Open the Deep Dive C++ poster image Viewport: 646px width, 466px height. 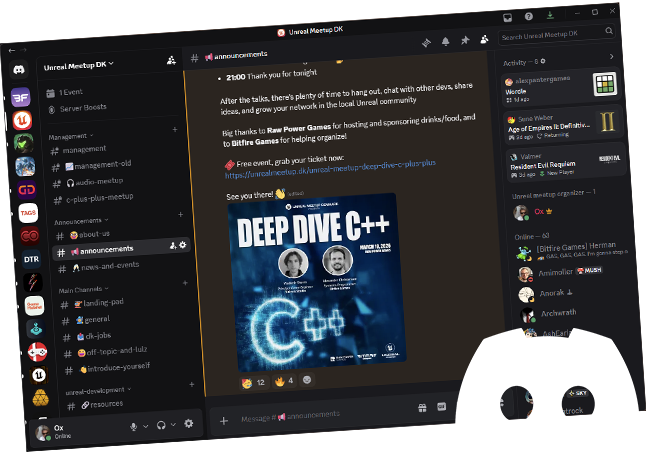pos(317,283)
